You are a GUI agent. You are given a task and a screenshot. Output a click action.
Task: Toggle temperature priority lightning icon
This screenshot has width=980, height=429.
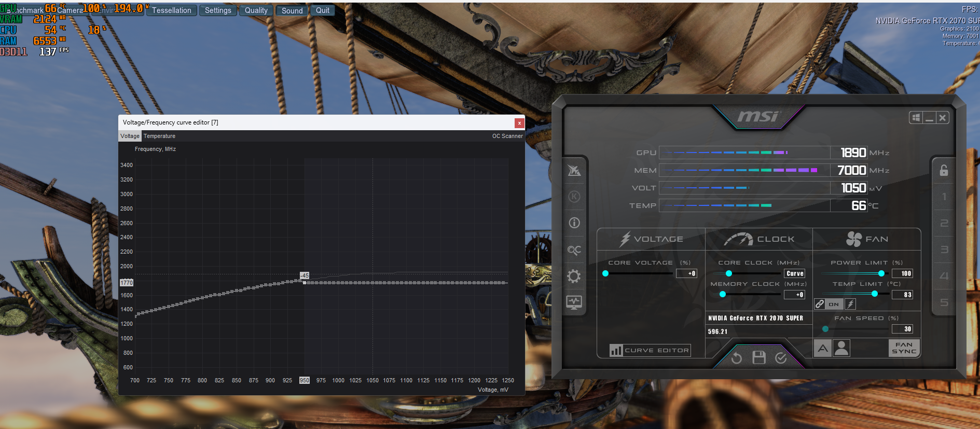[x=850, y=304]
